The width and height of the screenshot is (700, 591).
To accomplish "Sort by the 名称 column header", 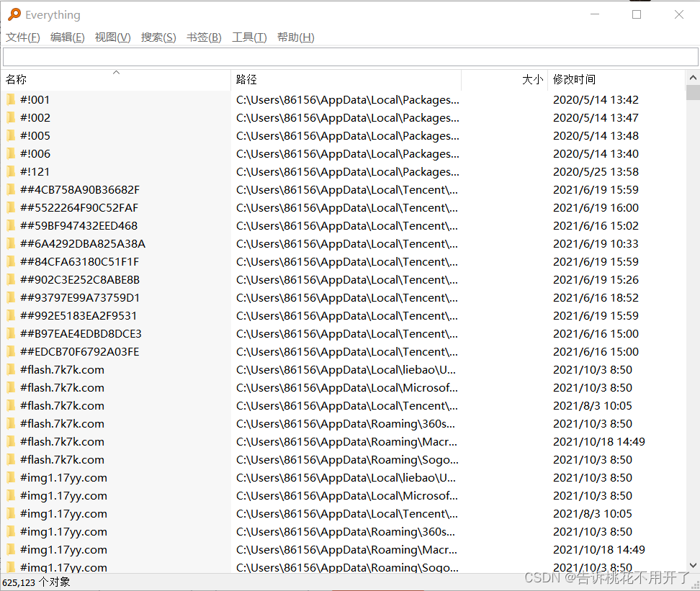I will pyautogui.click(x=116, y=79).
